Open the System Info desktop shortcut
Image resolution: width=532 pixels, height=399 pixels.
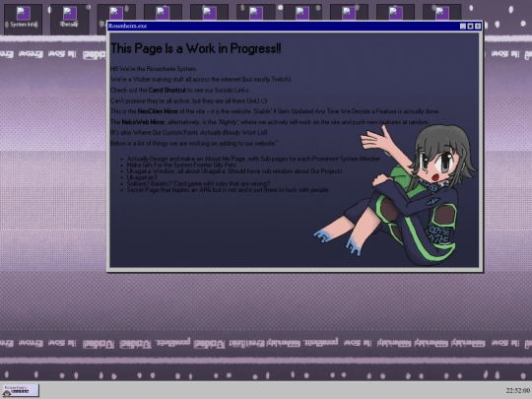[23, 19]
